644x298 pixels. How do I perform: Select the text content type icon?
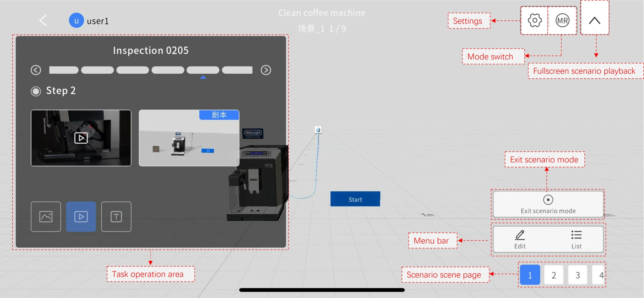tap(116, 216)
